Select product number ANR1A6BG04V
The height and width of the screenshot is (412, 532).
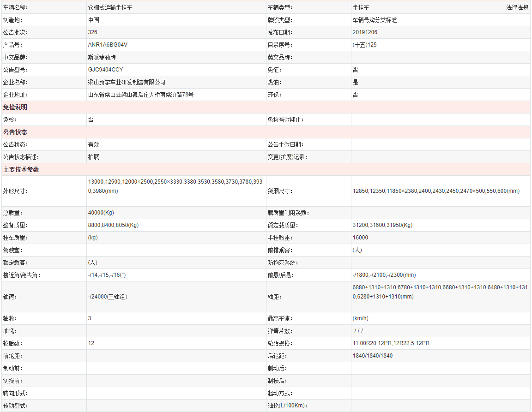(108, 45)
